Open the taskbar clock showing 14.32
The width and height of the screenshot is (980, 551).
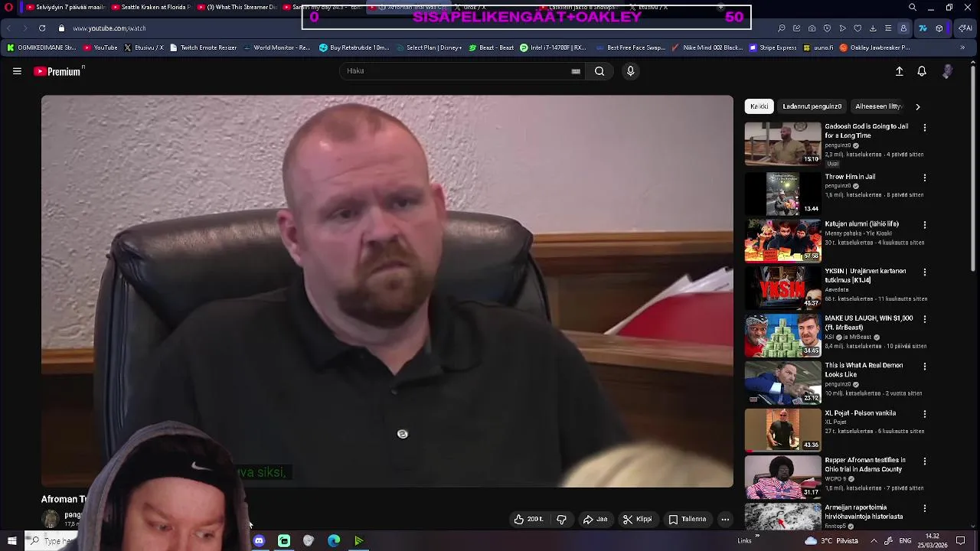click(x=933, y=540)
